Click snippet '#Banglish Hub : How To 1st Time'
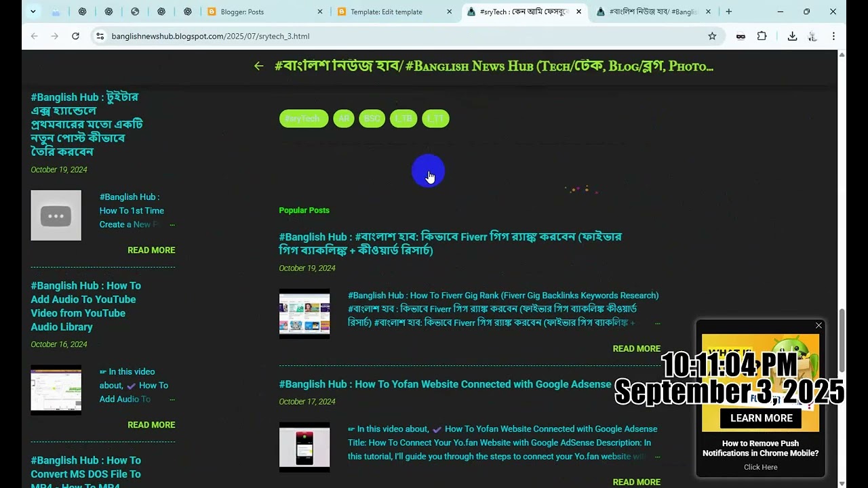 (133, 211)
